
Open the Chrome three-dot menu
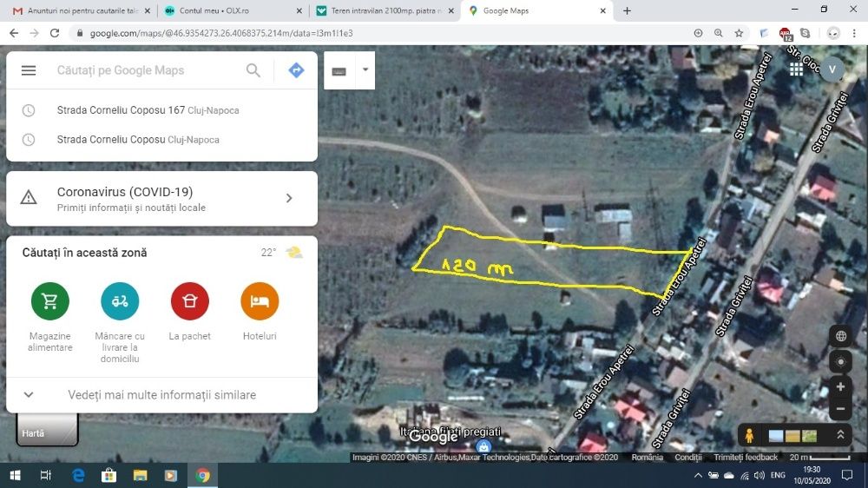[854, 33]
